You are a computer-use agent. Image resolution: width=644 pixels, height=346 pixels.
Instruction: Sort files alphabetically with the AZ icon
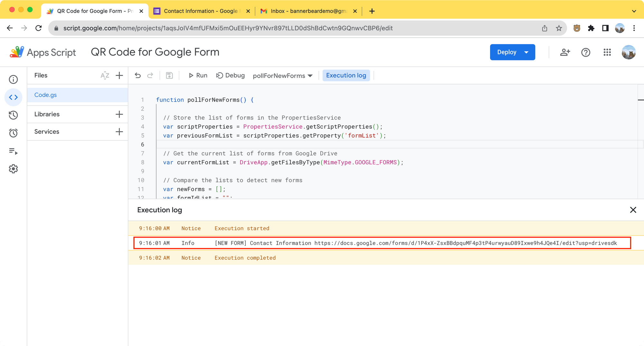105,75
